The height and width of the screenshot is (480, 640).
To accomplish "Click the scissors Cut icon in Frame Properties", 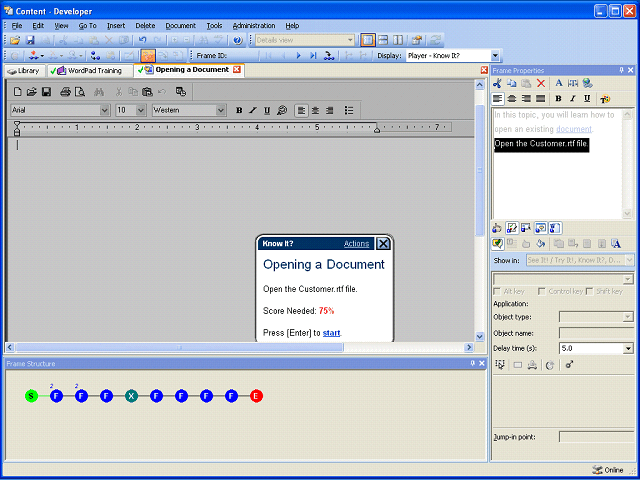I will pos(497,83).
